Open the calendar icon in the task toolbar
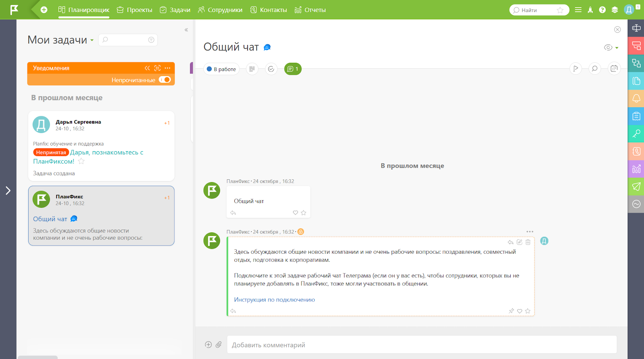 (614, 69)
